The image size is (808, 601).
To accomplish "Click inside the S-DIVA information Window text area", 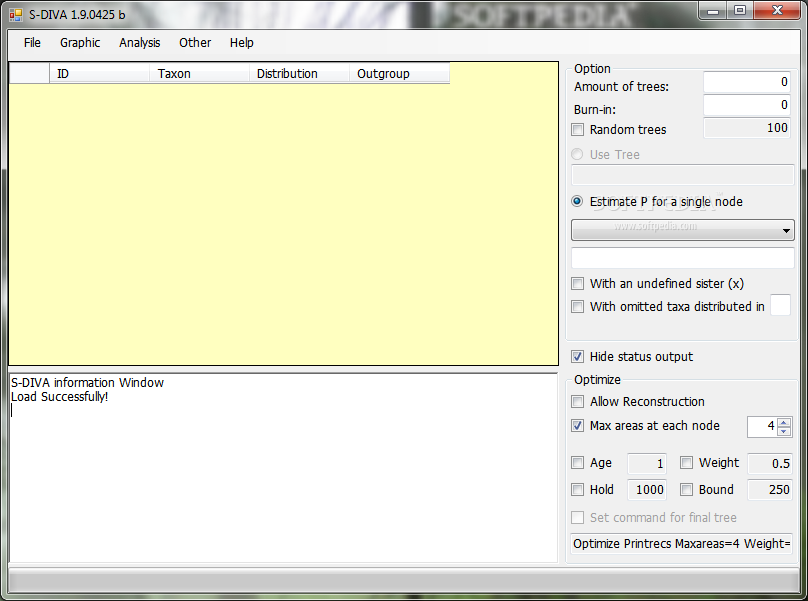I will [283, 468].
